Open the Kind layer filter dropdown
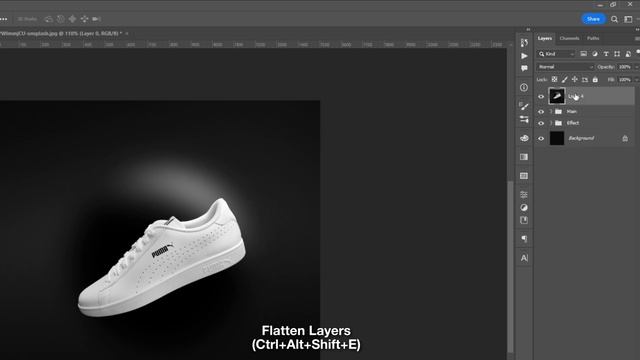Screen dimensions: 640x360 click(556, 54)
